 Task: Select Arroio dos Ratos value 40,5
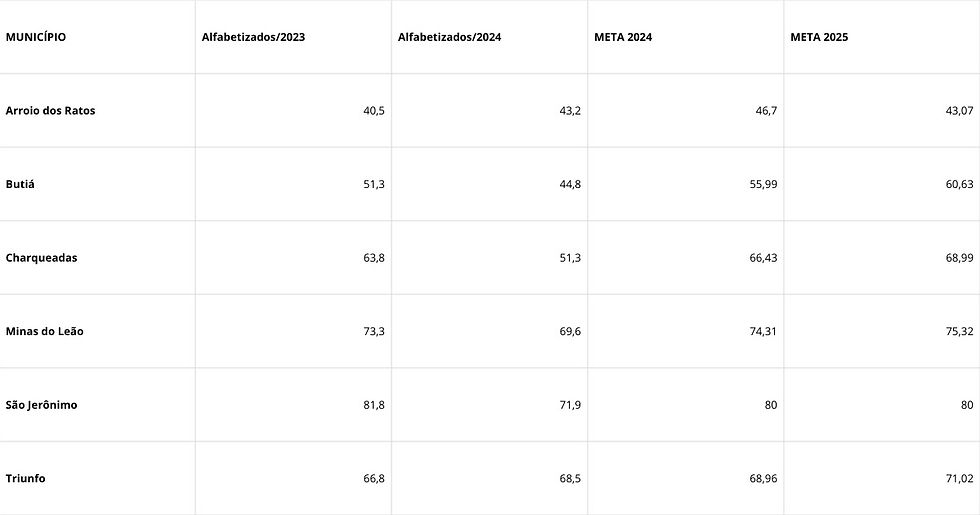coord(374,111)
